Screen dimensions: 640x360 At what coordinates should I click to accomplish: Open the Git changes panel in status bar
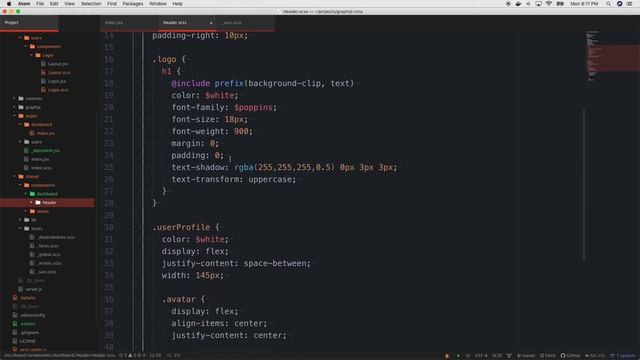coord(595,356)
